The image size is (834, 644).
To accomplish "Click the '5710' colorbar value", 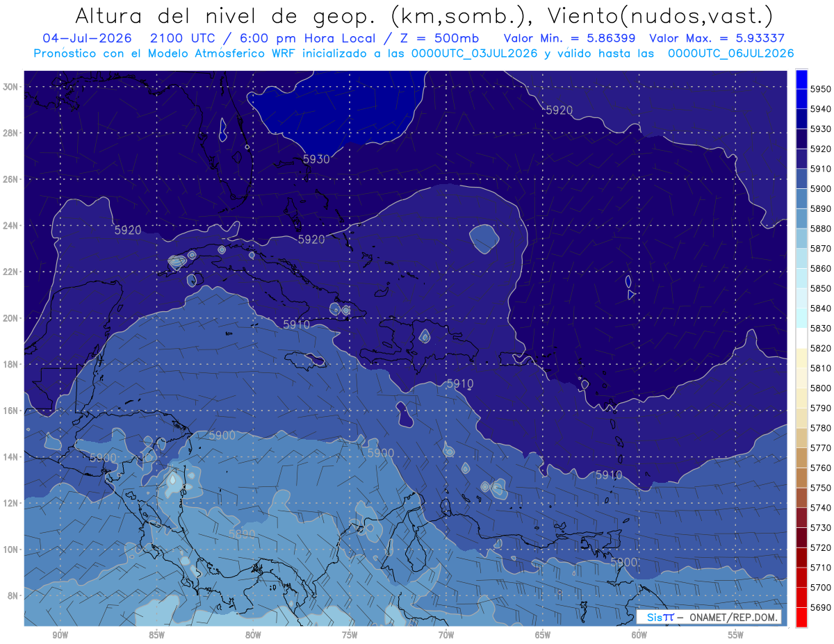I will point(821,568).
